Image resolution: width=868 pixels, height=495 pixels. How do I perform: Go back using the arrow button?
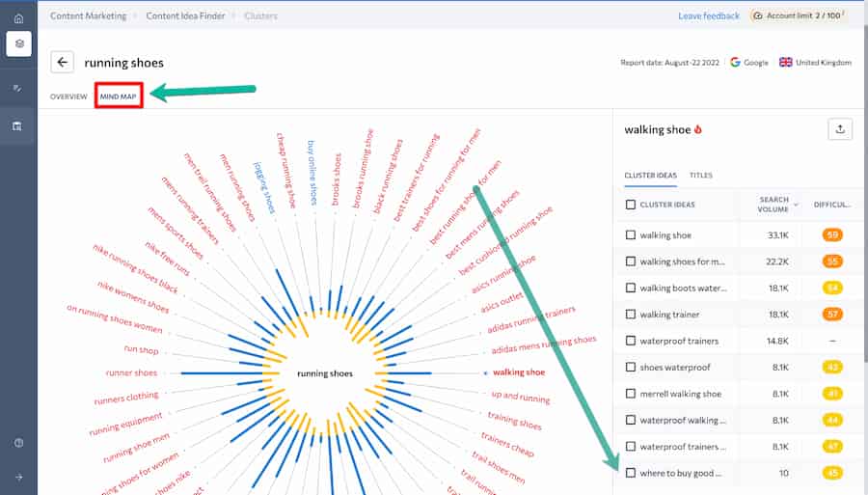(62, 62)
